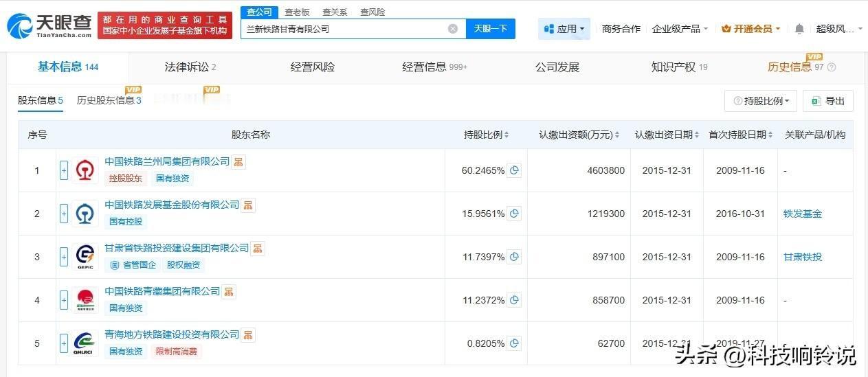Click structure icon beside 中国铁路青藏集团有限公司

(x=230, y=292)
